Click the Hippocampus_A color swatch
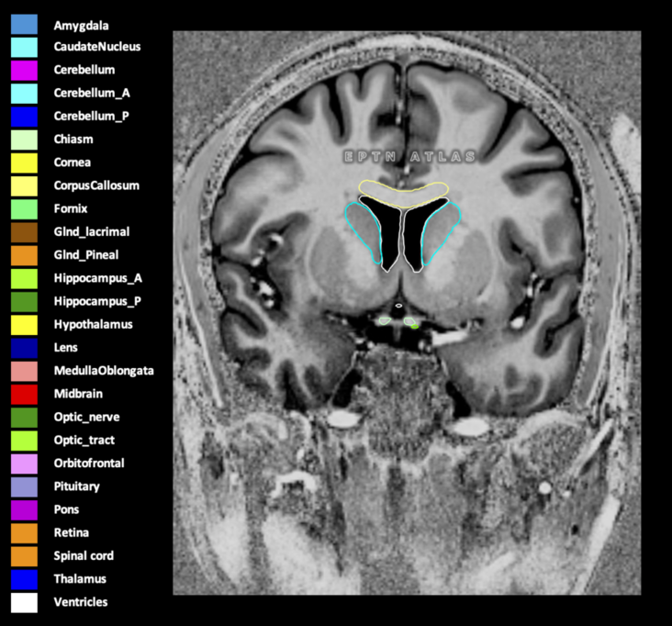672x626 pixels. tap(24, 279)
